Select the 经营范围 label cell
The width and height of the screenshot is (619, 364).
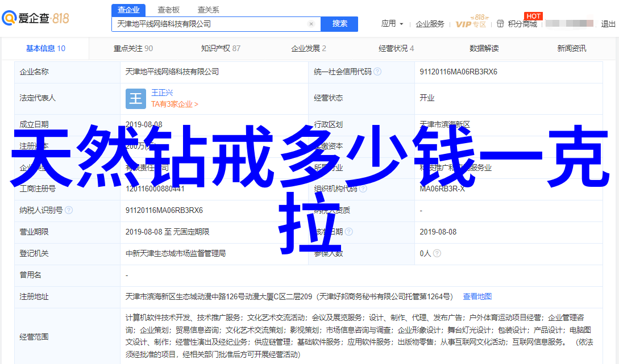(x=67, y=337)
